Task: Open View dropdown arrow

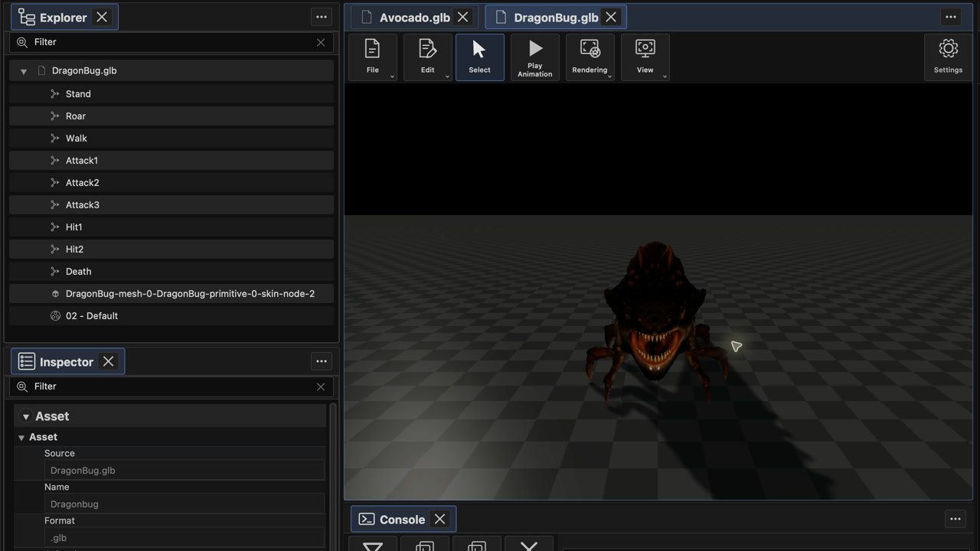Action: pos(665,77)
